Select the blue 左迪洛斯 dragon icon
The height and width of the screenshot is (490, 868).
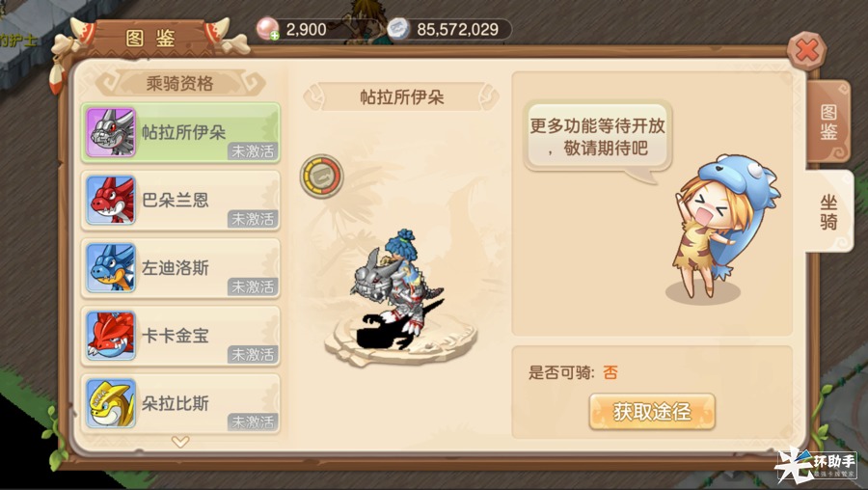[x=111, y=267]
